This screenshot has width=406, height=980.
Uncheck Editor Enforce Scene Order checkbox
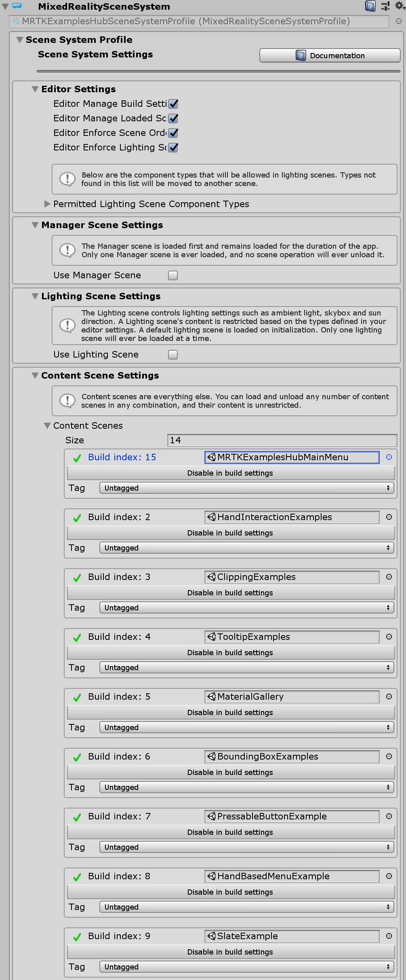[173, 133]
